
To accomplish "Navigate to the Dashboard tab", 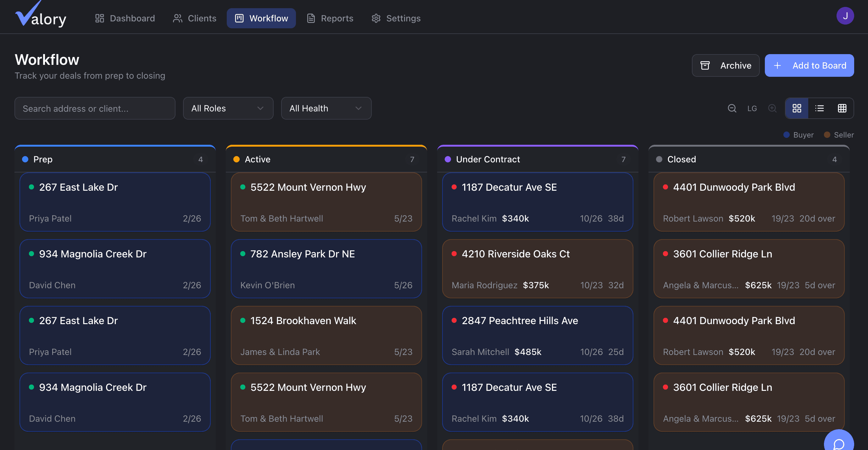I will pyautogui.click(x=125, y=18).
